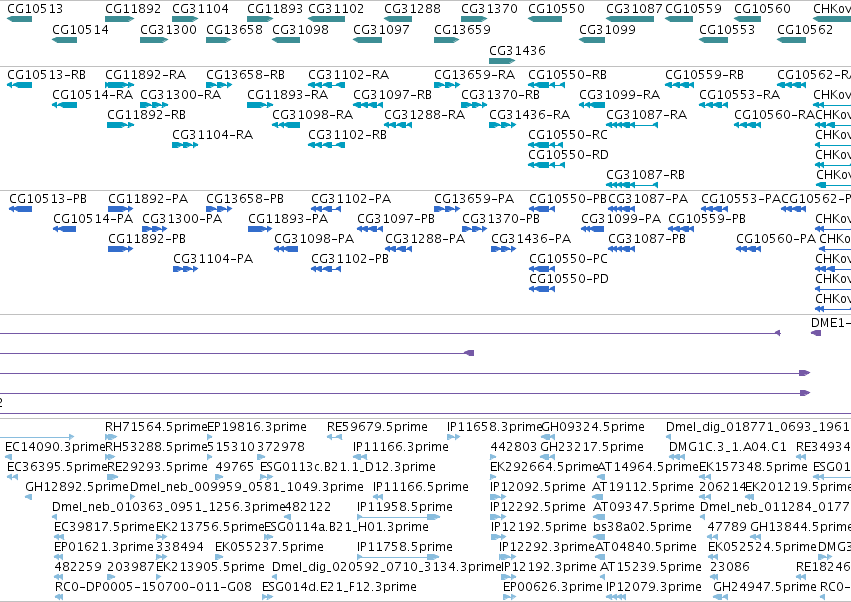Select transcript CG10553-RA
The image size is (851, 602).
pyautogui.click(x=739, y=94)
